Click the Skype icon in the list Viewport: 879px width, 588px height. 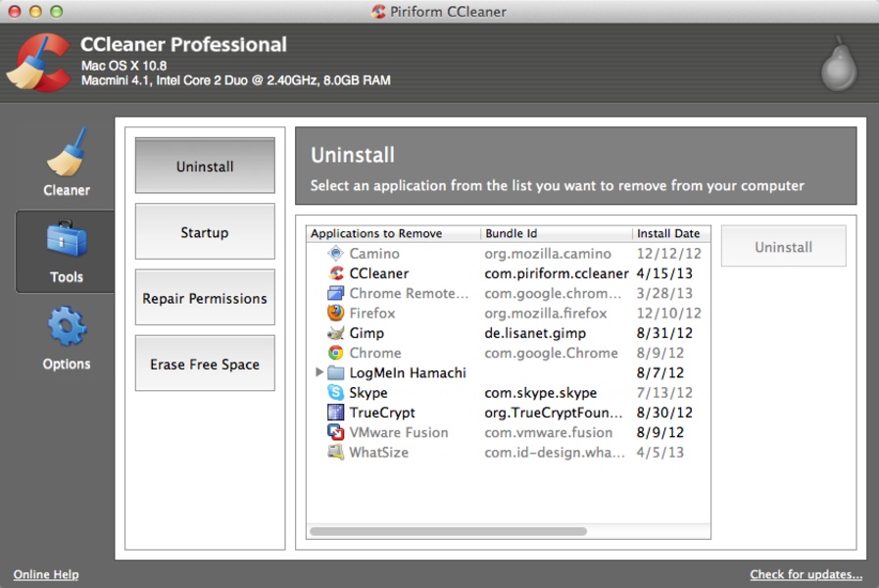click(x=336, y=393)
